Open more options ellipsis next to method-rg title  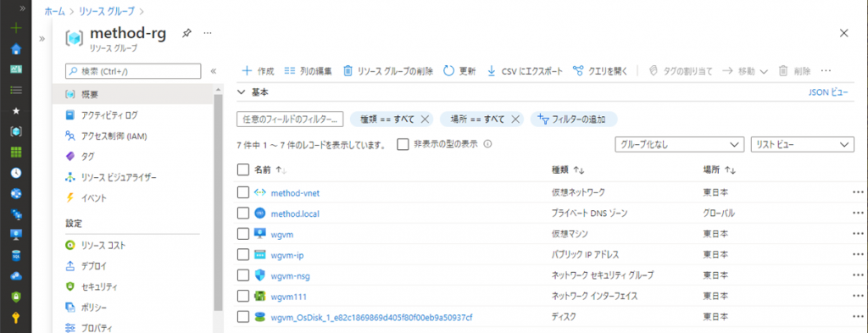pos(208,33)
